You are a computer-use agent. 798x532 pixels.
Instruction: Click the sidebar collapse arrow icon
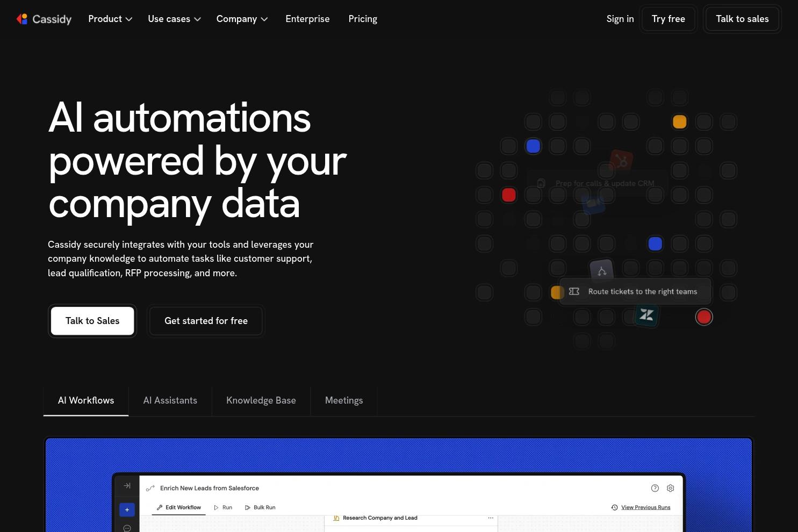(127, 486)
